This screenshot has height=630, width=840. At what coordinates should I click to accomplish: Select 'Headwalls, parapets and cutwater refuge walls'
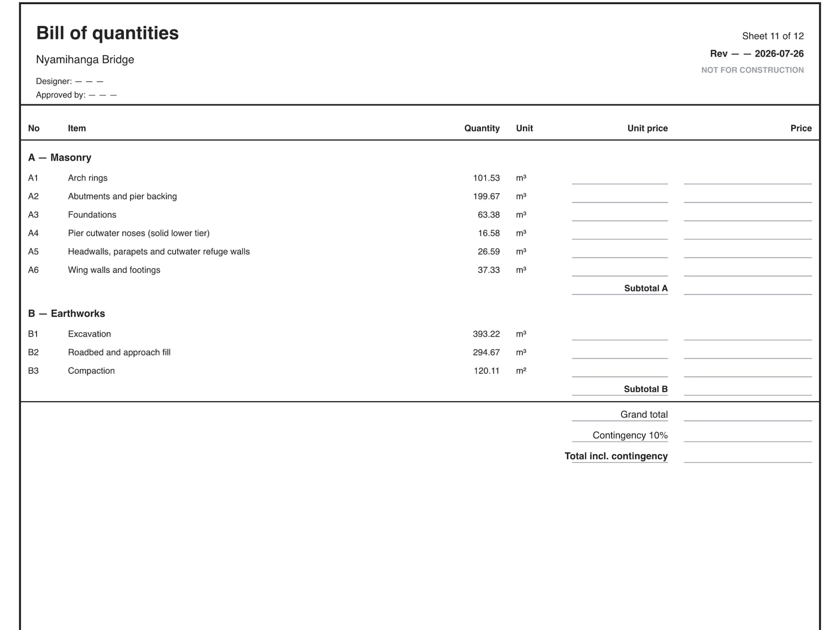159,251
